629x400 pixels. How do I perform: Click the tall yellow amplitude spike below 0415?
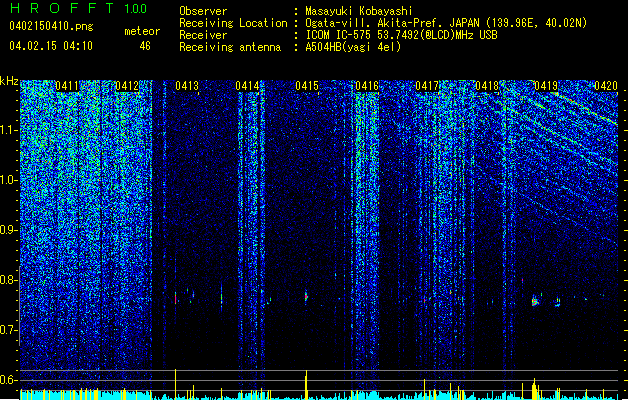click(306, 384)
